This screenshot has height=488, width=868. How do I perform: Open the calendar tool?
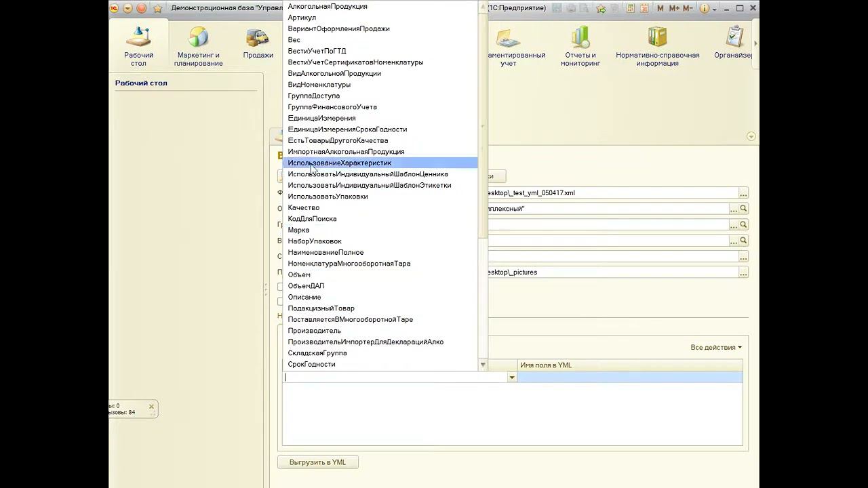(x=644, y=8)
